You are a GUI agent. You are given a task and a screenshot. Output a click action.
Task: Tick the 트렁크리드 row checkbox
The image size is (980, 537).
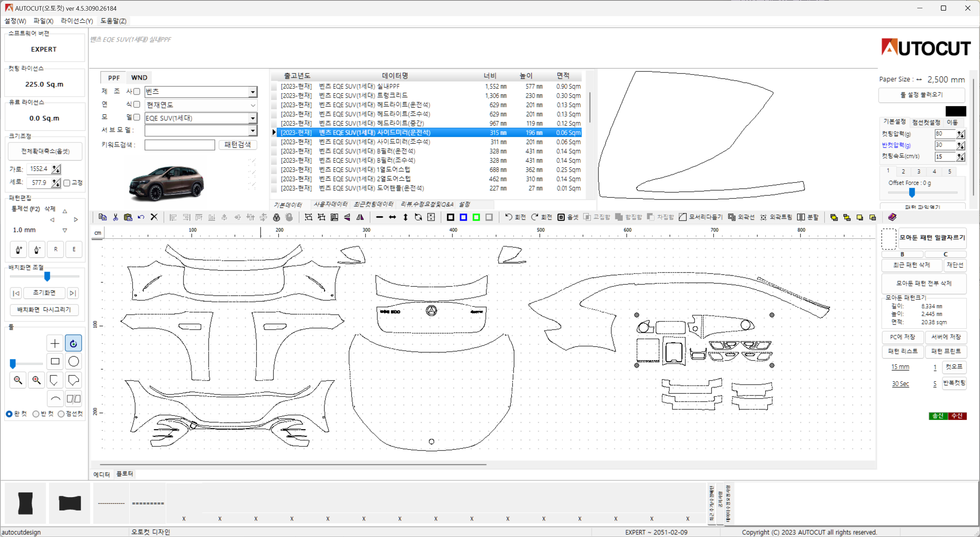click(x=274, y=96)
